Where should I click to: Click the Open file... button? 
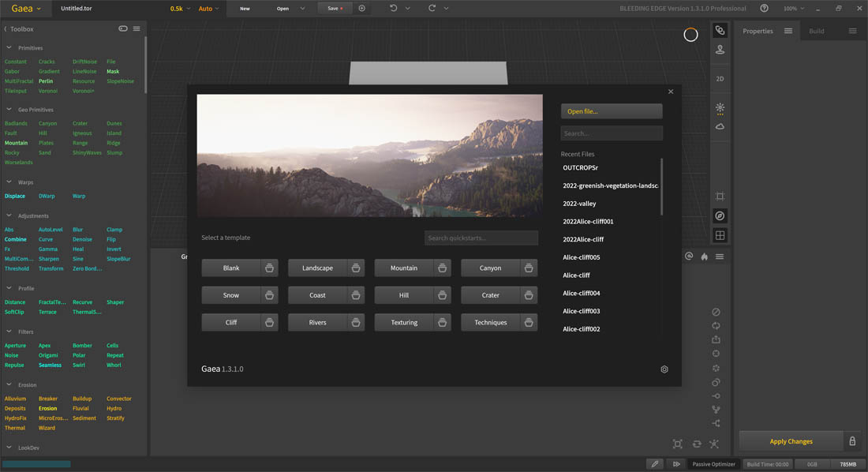(611, 111)
